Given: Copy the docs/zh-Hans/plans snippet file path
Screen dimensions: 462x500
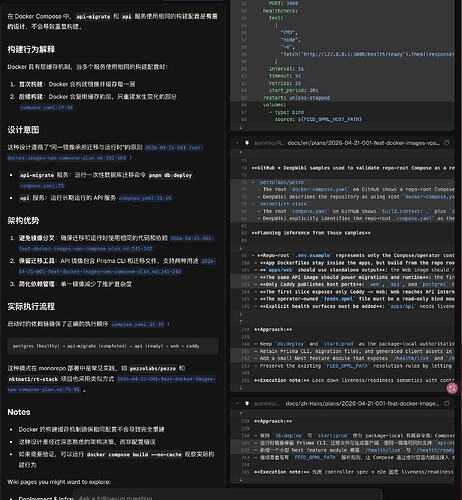Looking at the screenshot, I should [x=447, y=403].
